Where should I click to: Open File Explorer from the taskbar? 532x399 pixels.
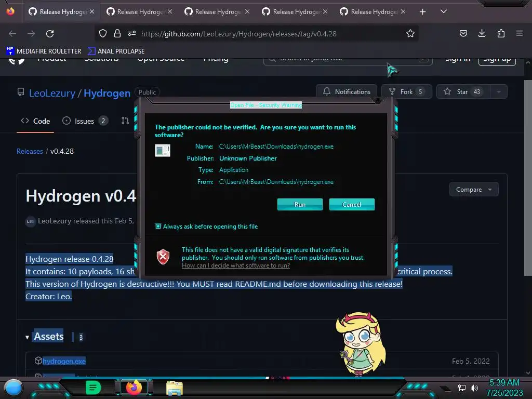point(175,388)
